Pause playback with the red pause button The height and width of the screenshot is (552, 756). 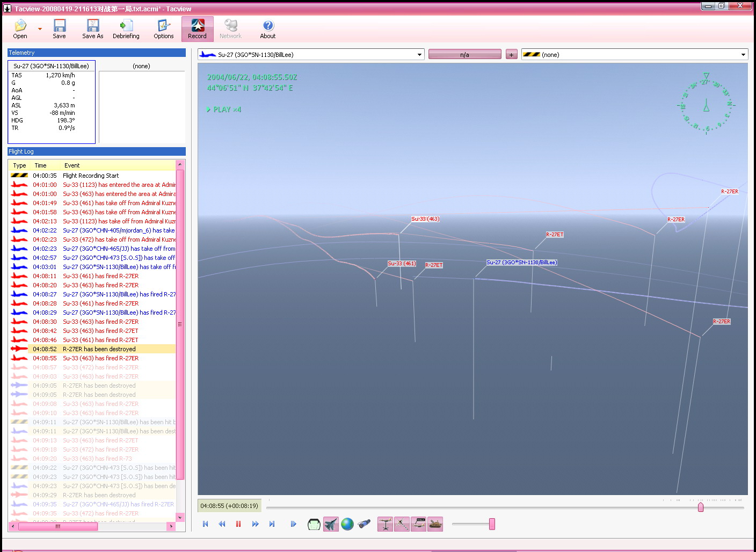coord(238,524)
